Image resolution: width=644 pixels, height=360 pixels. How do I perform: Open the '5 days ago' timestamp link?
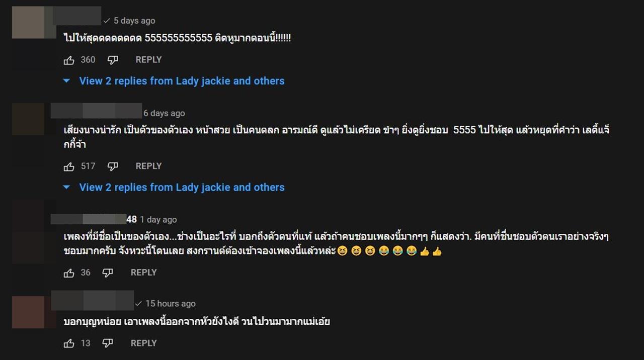134,21
